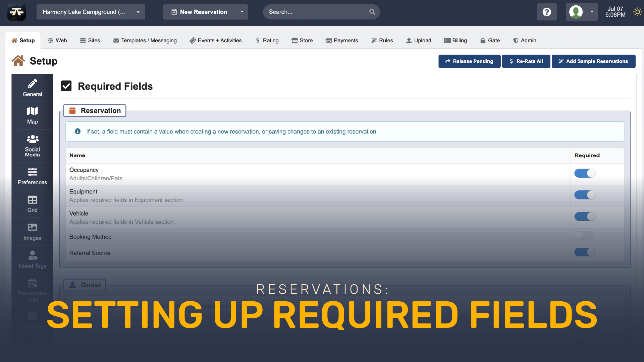Click the Guest section header tab
The image size is (644, 362).
85,285
